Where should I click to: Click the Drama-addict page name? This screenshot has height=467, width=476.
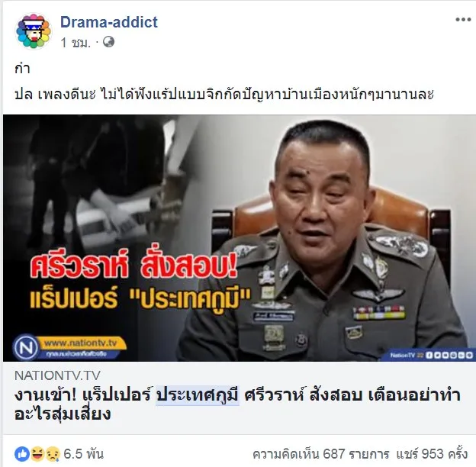point(109,22)
